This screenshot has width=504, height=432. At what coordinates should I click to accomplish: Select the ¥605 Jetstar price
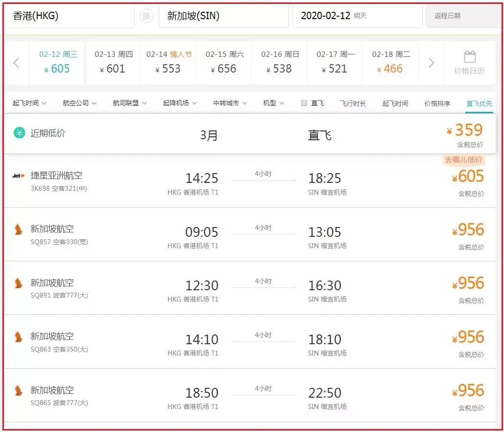coord(468,177)
